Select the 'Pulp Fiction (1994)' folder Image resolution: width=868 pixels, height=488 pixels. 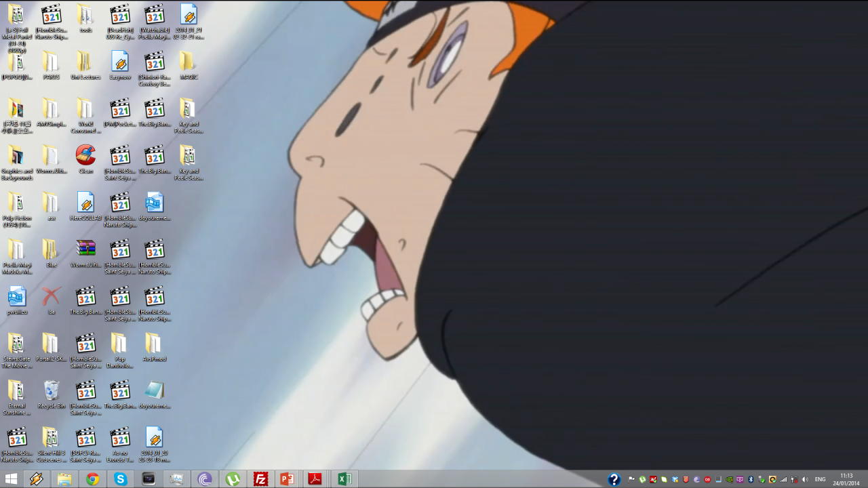pyautogui.click(x=17, y=210)
